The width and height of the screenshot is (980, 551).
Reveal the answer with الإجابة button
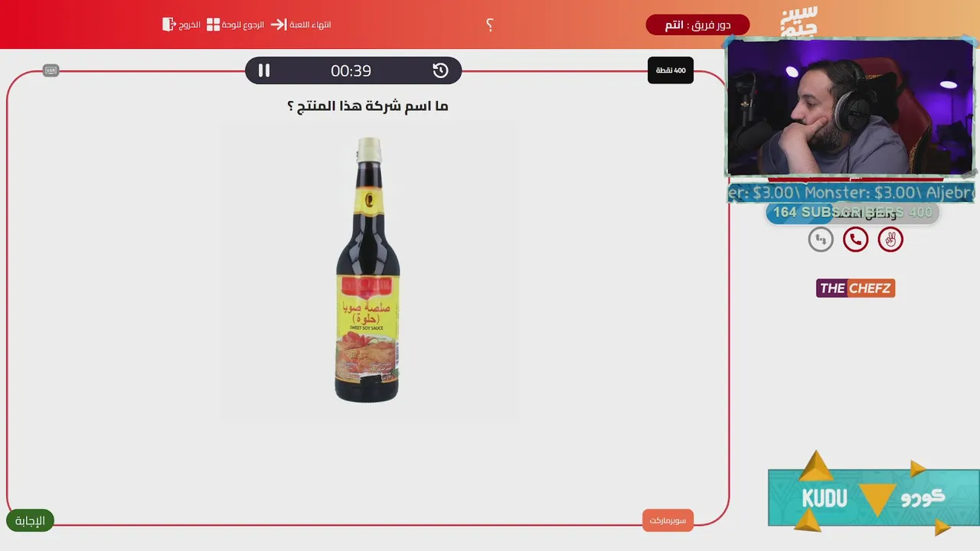click(x=30, y=520)
